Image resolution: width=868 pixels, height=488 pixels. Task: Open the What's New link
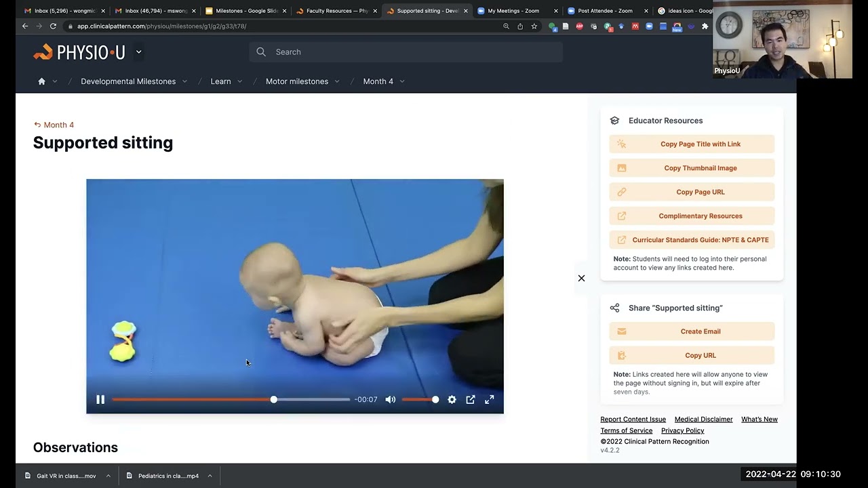click(759, 420)
